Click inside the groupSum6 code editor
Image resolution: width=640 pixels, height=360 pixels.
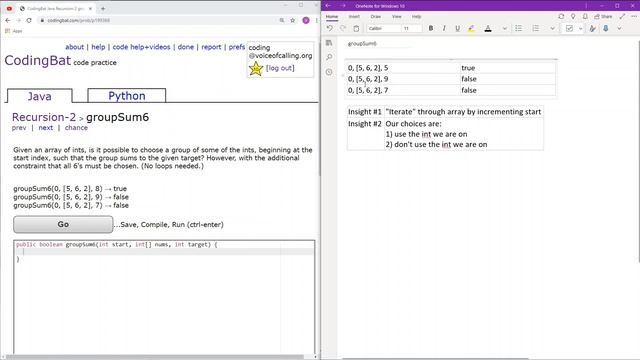(164, 297)
